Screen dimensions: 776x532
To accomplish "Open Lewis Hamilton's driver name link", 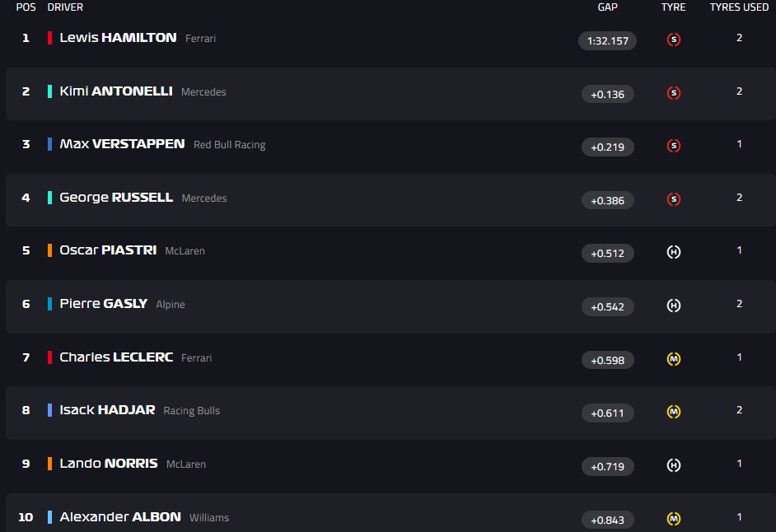I will click(118, 38).
